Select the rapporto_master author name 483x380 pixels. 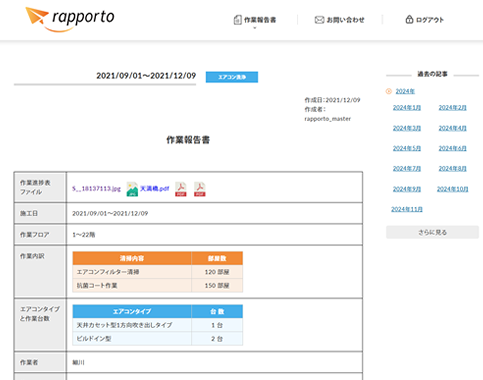pos(328,119)
